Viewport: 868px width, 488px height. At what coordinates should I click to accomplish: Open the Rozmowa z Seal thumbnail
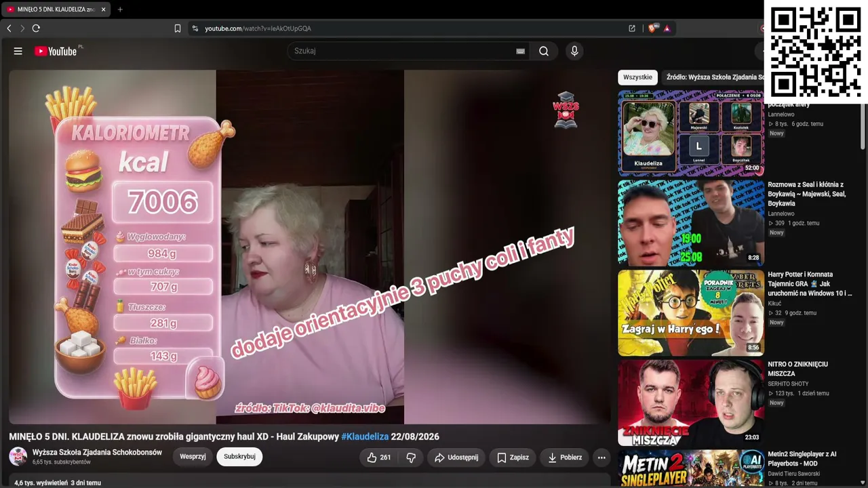[x=691, y=222]
